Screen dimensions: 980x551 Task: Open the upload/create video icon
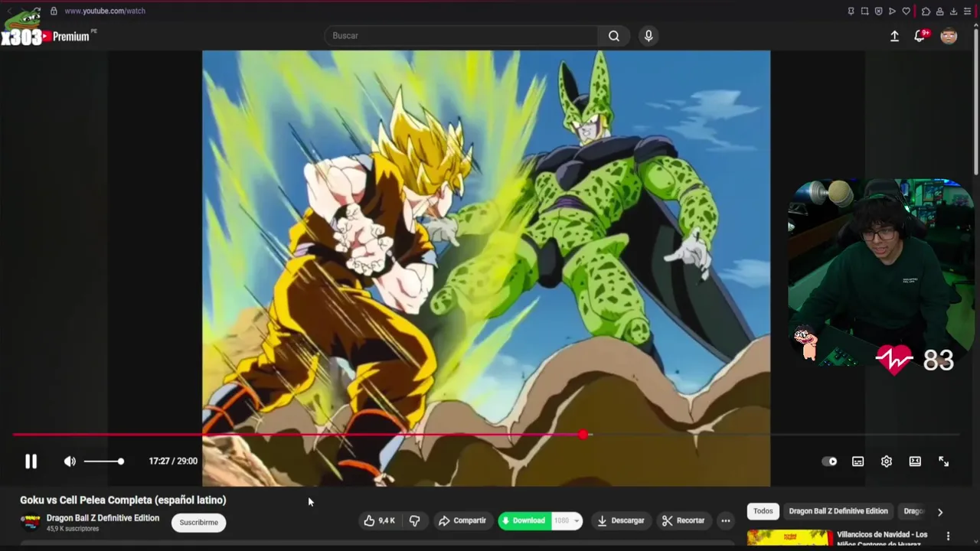click(894, 36)
